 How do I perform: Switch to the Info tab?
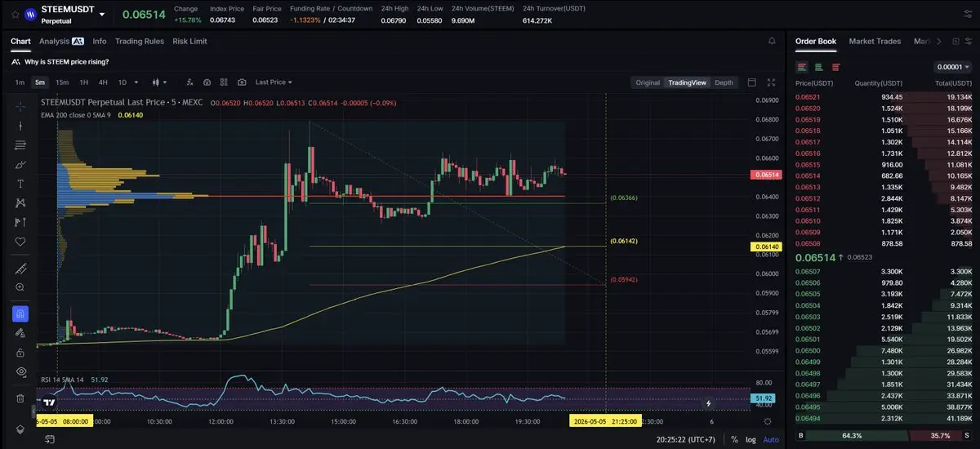click(100, 41)
